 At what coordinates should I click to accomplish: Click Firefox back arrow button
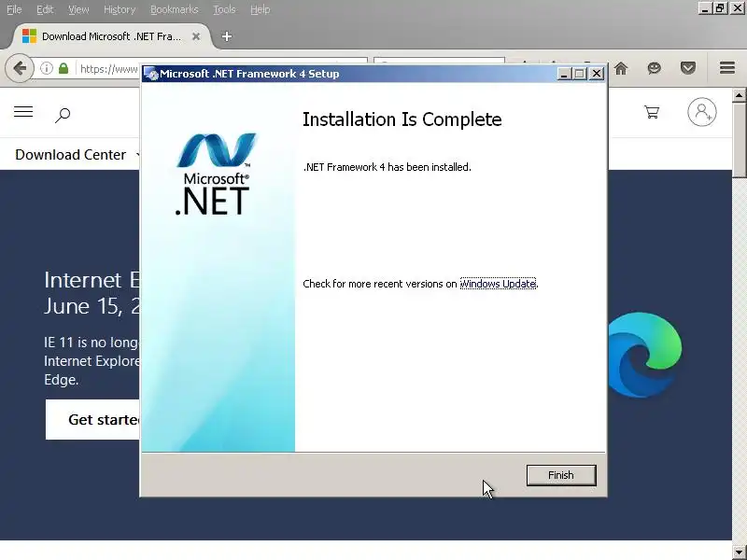[20, 68]
